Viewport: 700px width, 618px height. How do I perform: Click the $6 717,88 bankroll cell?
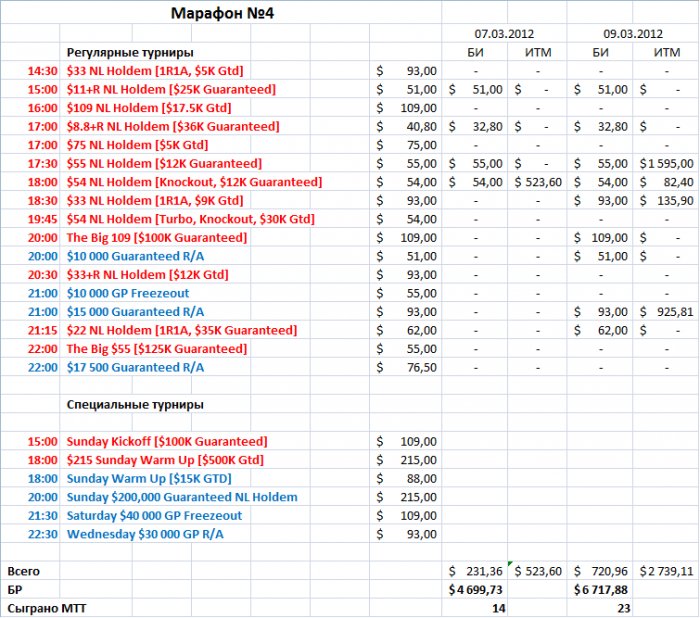coord(600,590)
